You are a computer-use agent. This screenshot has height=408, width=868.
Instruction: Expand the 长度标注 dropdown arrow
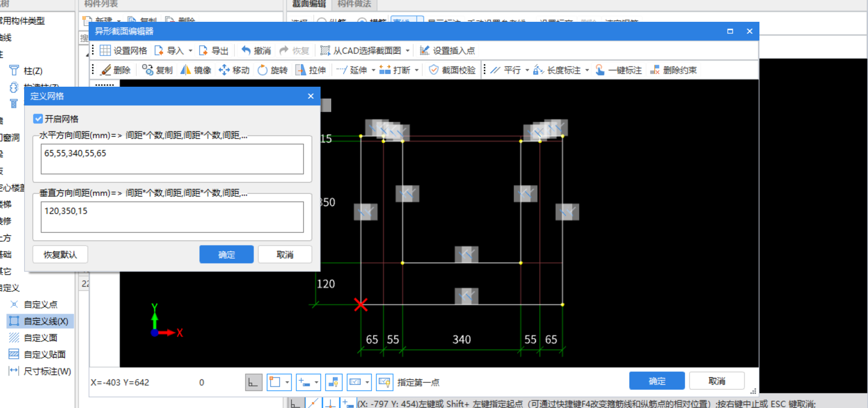click(587, 70)
